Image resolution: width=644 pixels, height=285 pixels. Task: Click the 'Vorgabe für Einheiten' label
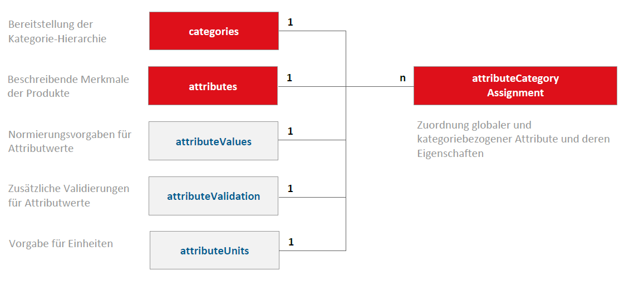click(61, 243)
